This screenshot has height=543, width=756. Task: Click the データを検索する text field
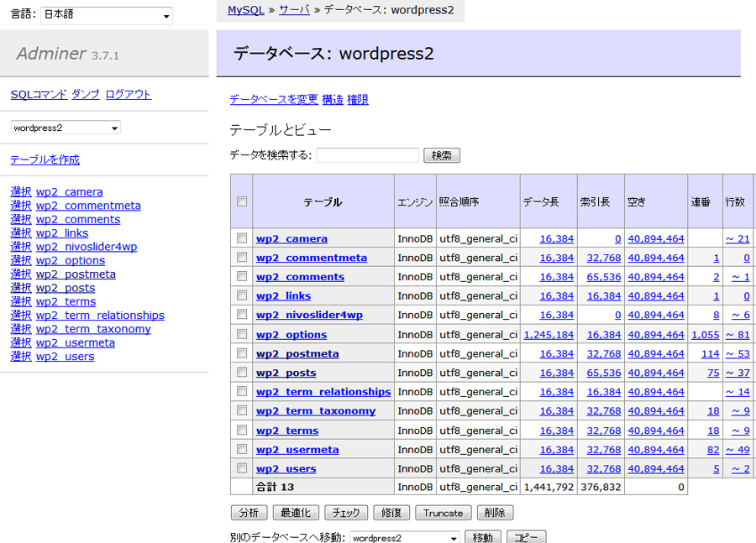click(x=367, y=155)
